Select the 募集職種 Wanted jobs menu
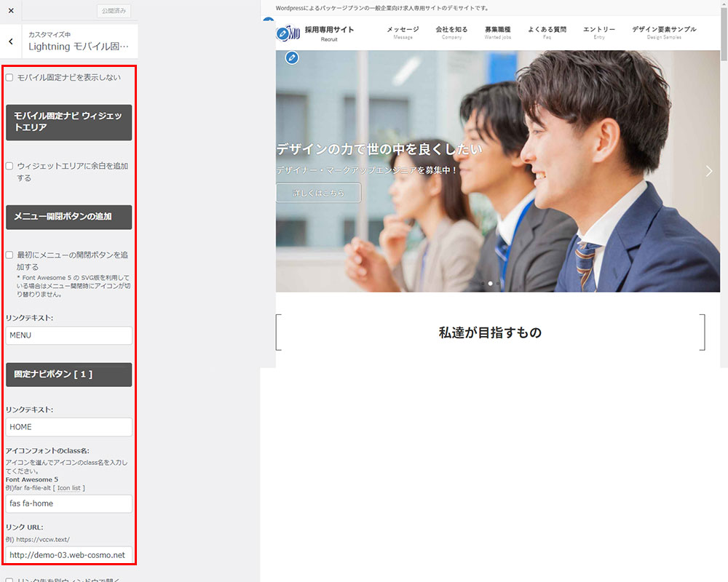 [x=497, y=32]
